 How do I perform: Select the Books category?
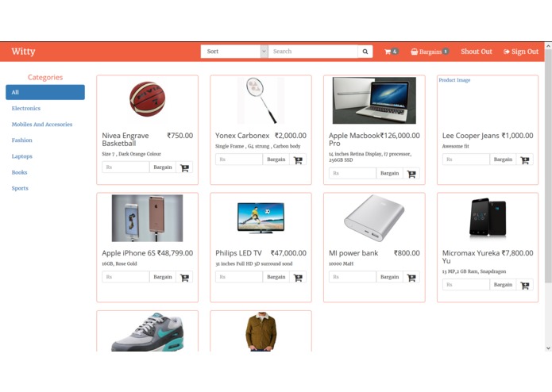tap(19, 172)
